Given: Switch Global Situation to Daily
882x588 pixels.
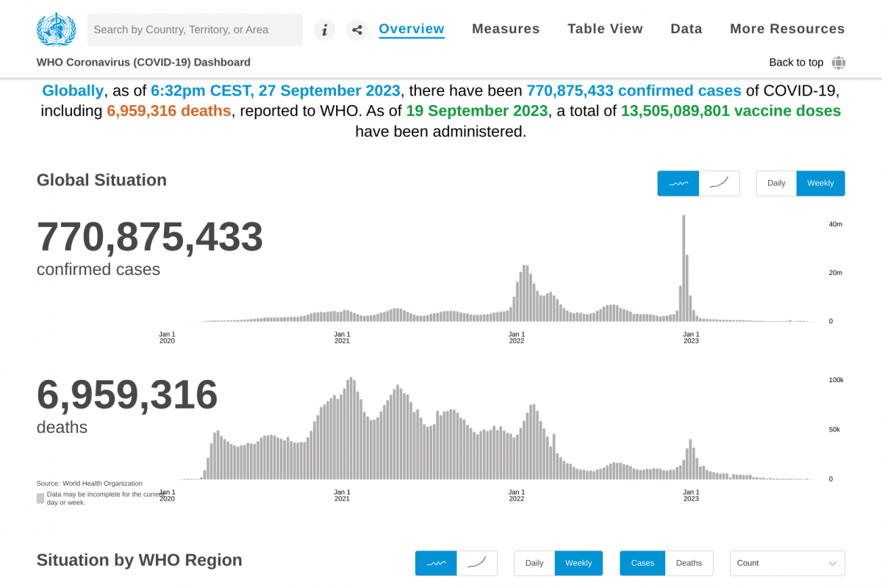Looking at the screenshot, I should [x=776, y=183].
